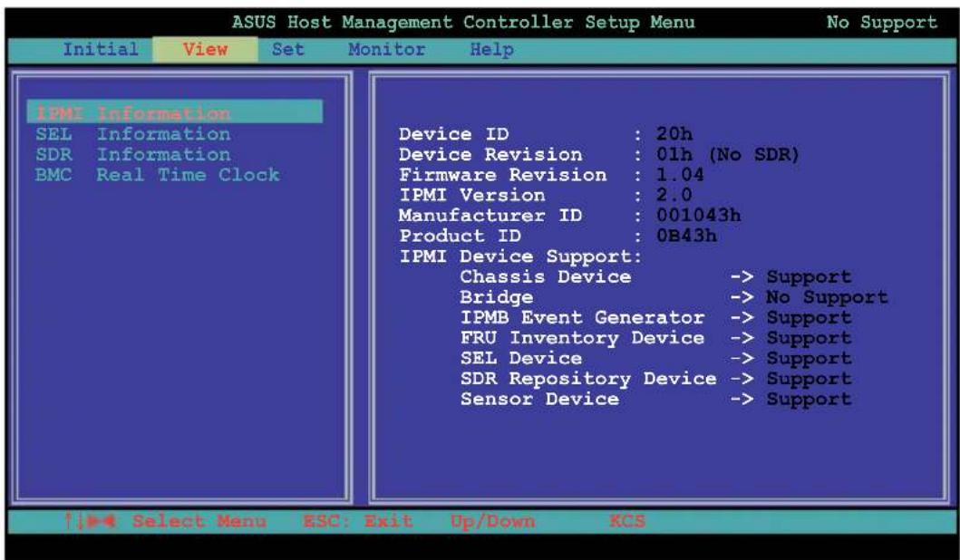
Task: Click the SDR Repository Device row
Action: click(x=655, y=379)
